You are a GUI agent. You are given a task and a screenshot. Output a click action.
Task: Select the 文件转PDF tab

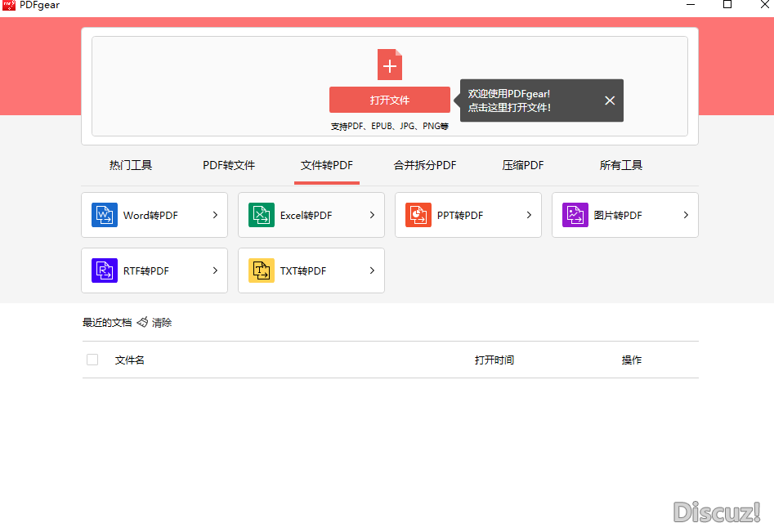tap(327, 165)
